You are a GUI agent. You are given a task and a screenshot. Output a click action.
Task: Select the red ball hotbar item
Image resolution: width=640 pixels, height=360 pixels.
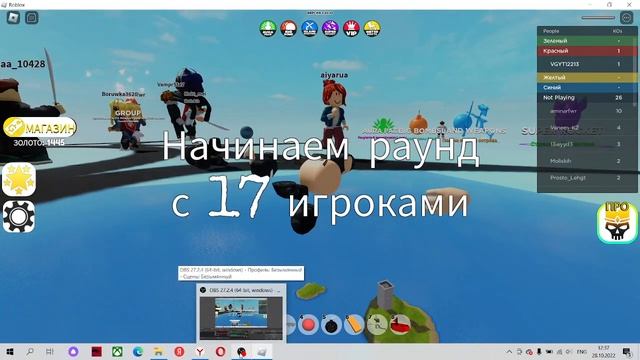pyautogui.click(x=308, y=325)
